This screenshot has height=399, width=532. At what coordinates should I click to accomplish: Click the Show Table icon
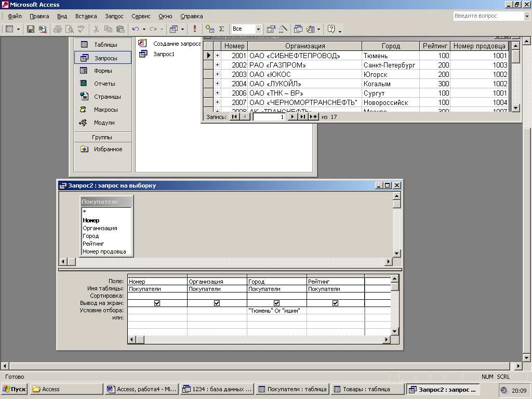point(210,29)
